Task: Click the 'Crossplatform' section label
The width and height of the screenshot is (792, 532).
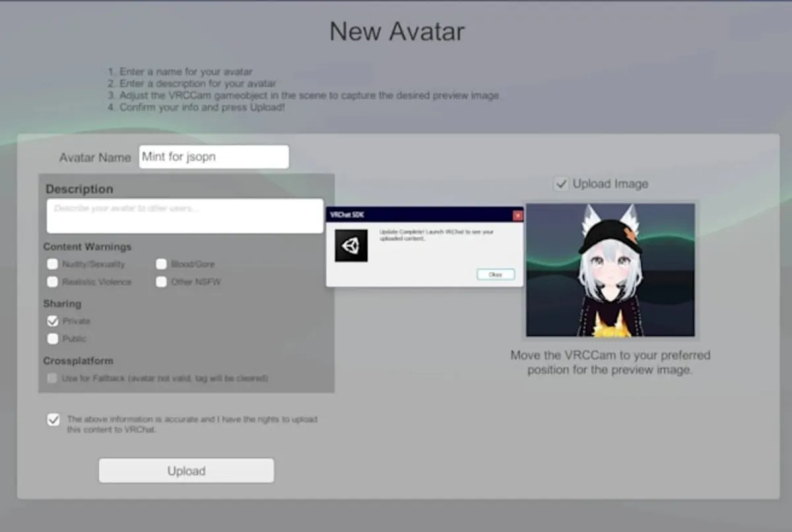Action: pos(78,361)
